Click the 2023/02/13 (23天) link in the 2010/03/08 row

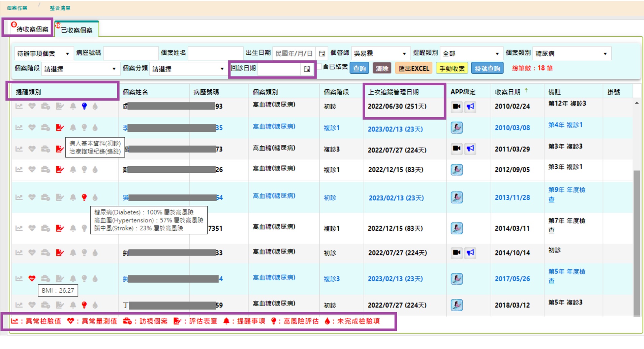tap(395, 129)
